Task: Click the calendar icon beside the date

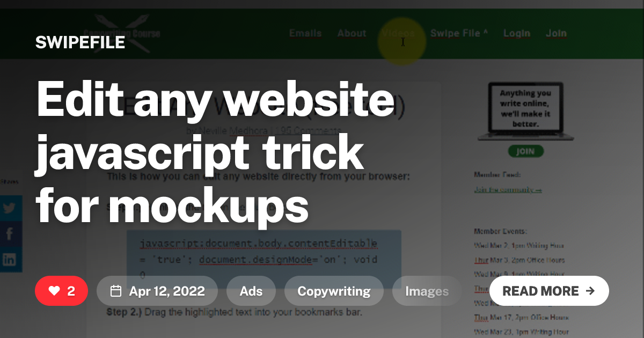Action: 115,291
